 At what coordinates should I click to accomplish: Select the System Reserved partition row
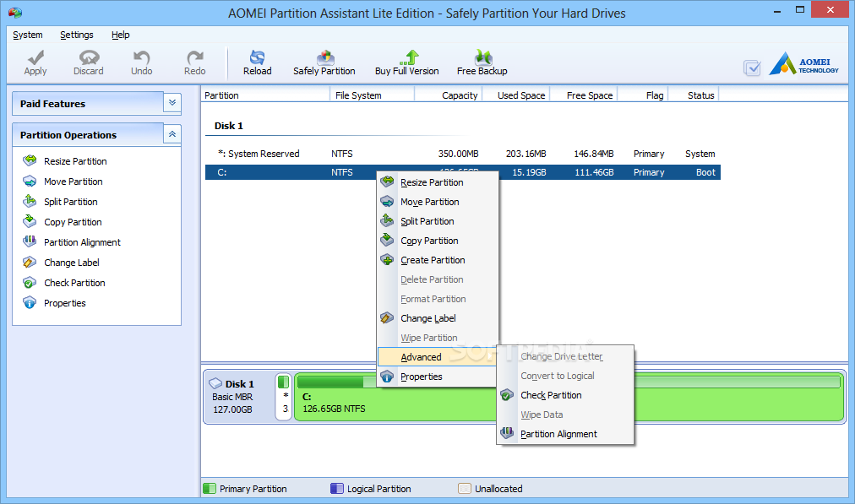[463, 154]
